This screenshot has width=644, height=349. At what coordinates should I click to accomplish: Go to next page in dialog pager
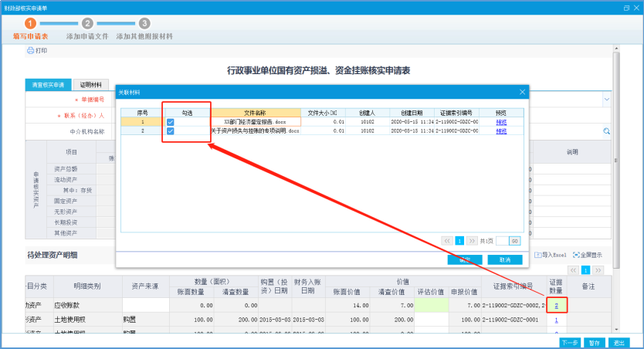tap(471, 241)
